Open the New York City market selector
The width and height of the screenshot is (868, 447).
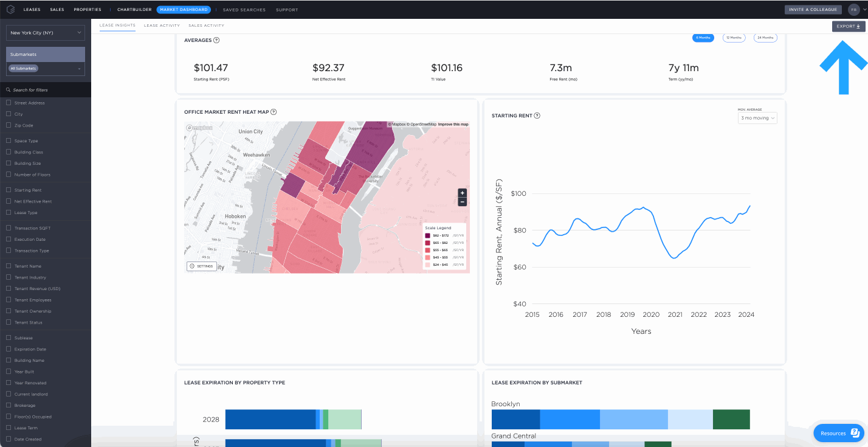tap(45, 31)
